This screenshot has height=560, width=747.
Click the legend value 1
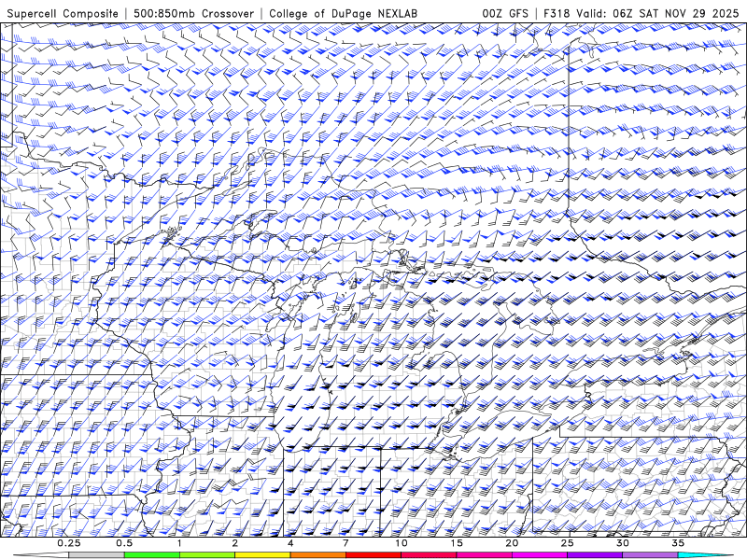click(179, 543)
